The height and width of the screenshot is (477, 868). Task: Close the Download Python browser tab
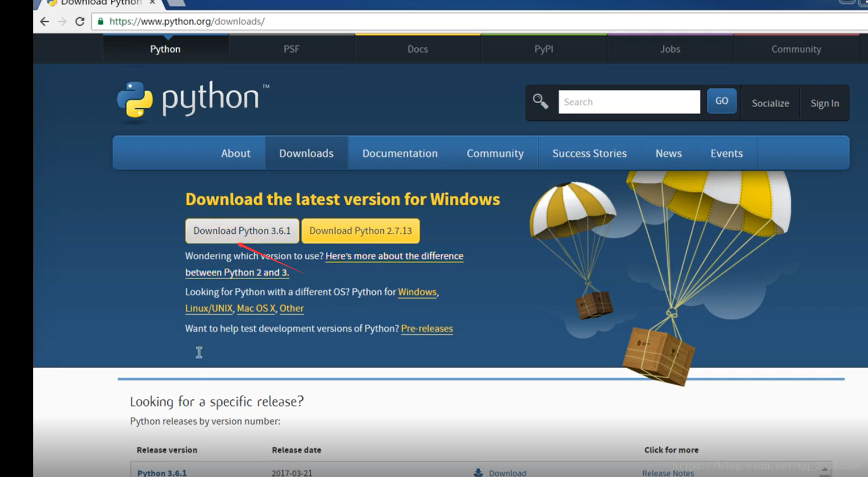click(152, 2)
